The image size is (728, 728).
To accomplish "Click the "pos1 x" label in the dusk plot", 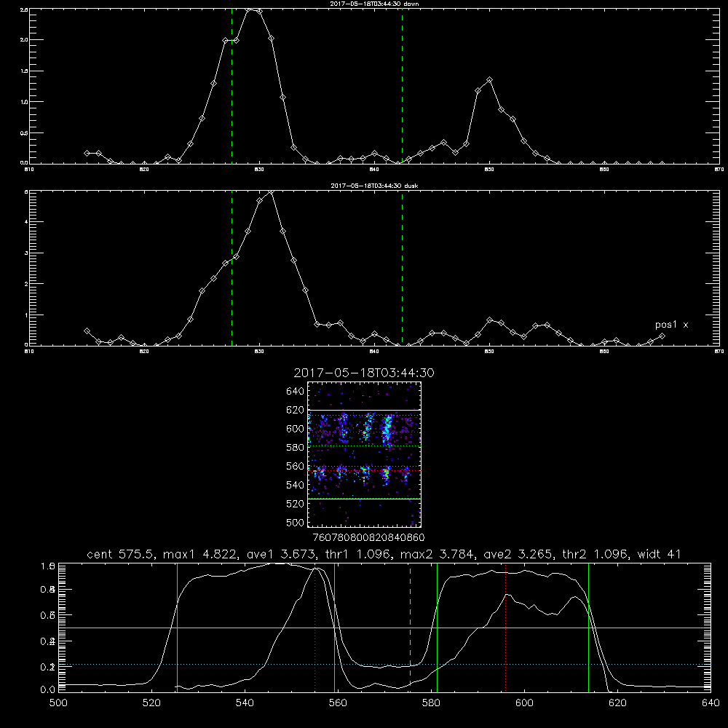I will tap(671, 325).
